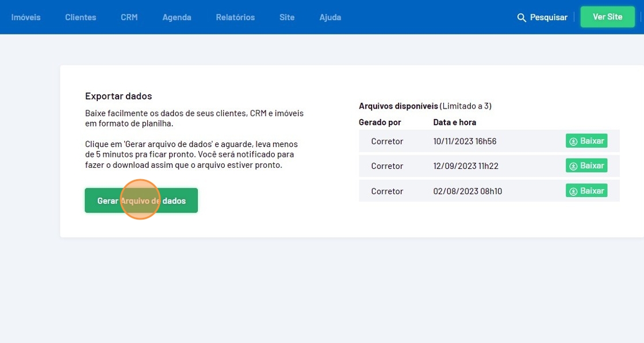Select the date 12/09/2023 11h22 cell
644x343 pixels.
click(466, 166)
